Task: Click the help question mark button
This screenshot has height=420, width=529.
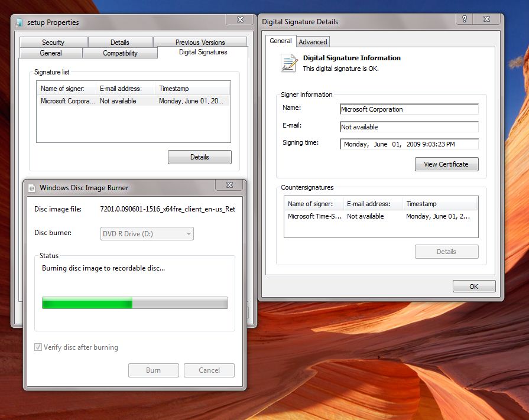Action: 464,19
